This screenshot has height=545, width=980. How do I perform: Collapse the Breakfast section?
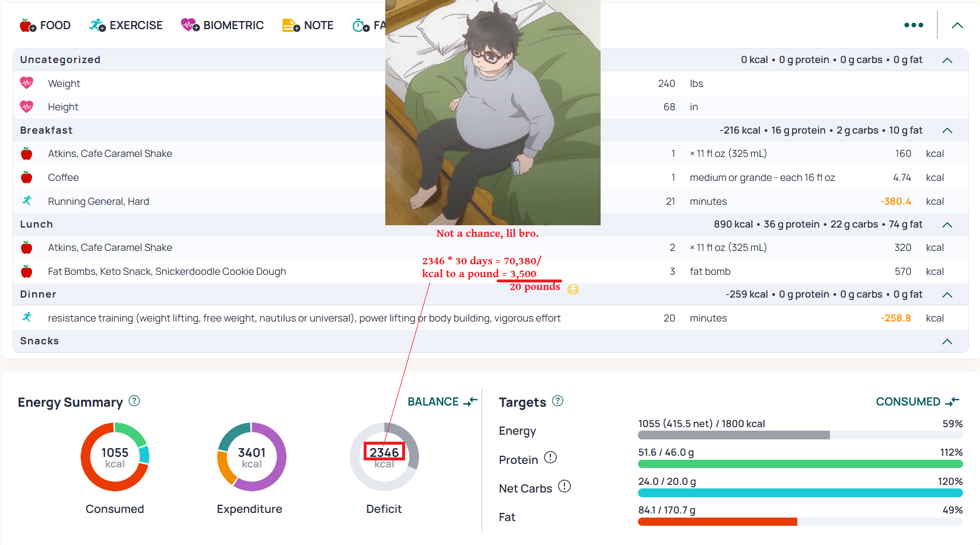pos(947,131)
